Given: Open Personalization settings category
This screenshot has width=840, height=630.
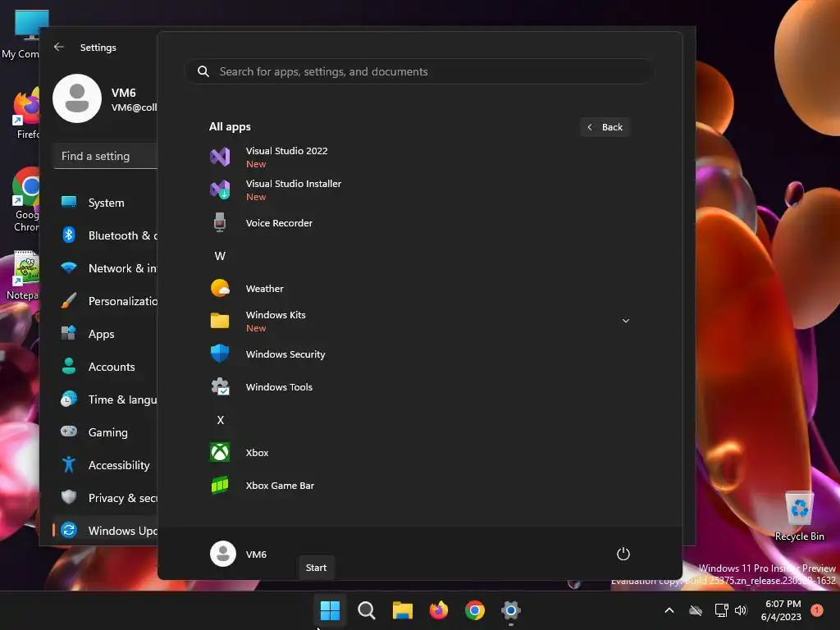Looking at the screenshot, I should (107, 300).
